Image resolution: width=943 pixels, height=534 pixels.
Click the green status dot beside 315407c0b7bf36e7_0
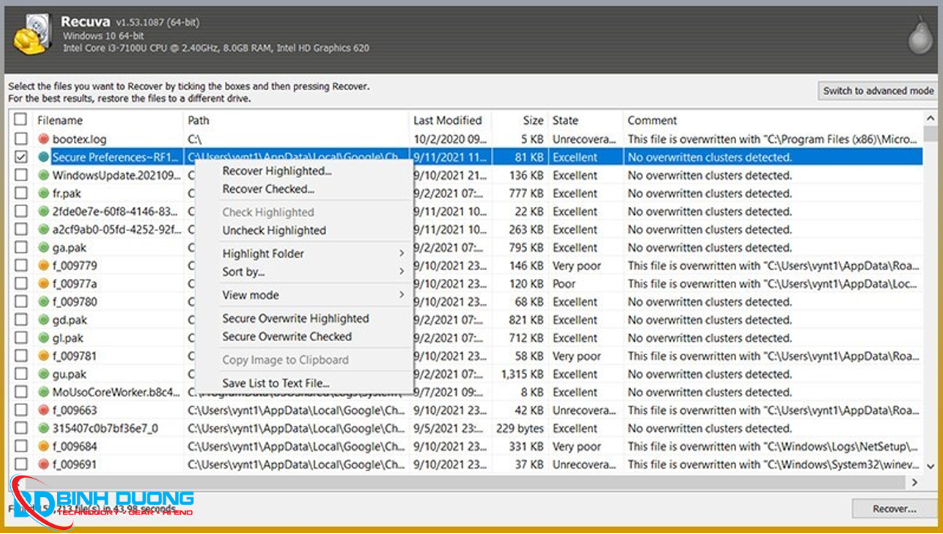43,428
